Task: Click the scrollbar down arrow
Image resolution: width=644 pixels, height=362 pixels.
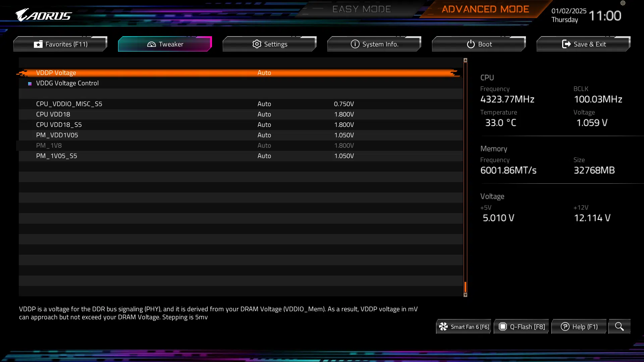Action: tap(465, 295)
